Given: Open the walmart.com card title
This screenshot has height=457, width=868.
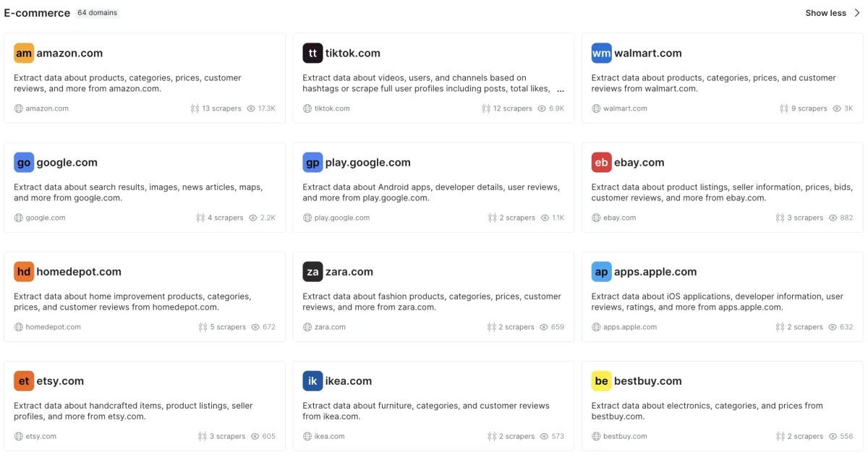Looking at the screenshot, I should pyautogui.click(x=648, y=54).
